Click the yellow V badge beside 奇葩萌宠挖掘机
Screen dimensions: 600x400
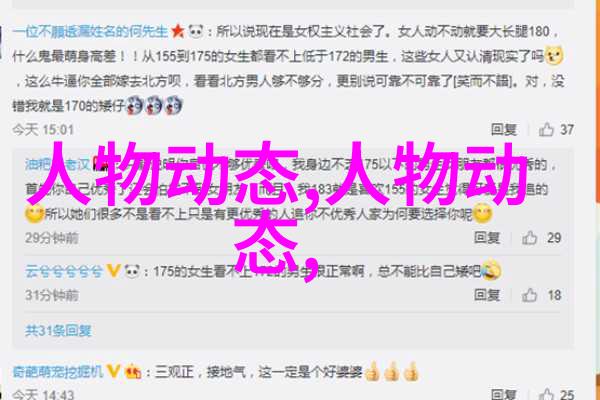[x=114, y=371]
